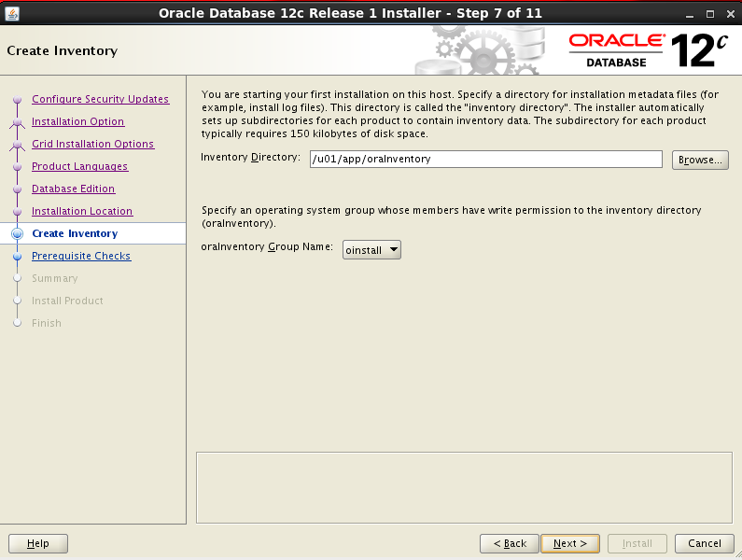Jump to Product Languages step

click(80, 166)
